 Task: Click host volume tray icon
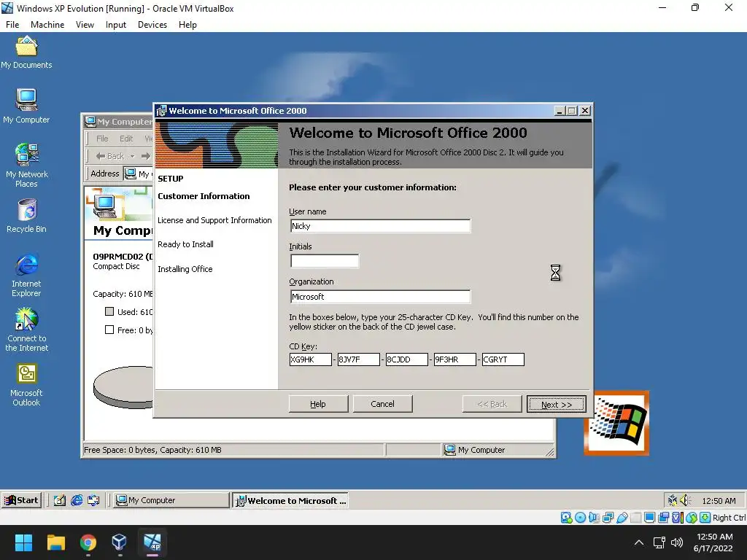(677, 542)
